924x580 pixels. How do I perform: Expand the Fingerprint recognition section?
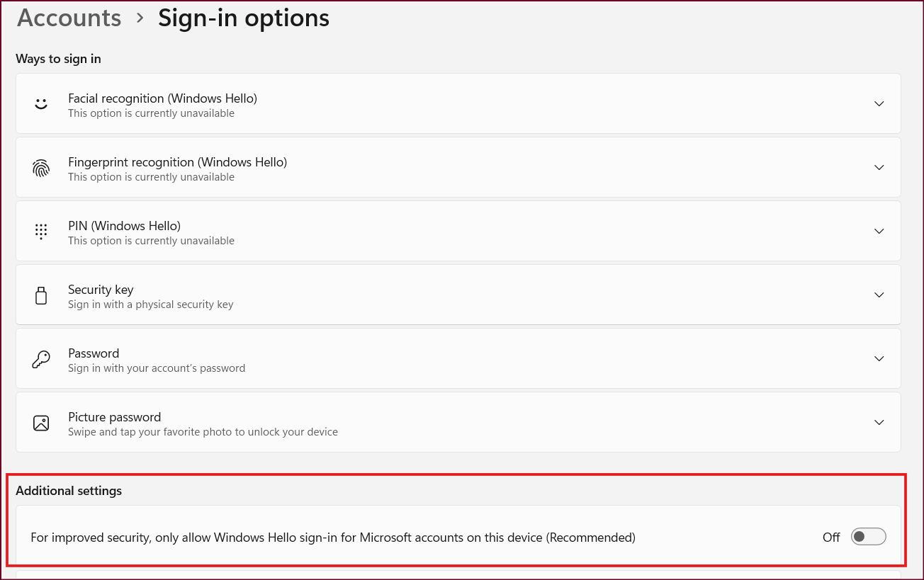click(x=879, y=167)
